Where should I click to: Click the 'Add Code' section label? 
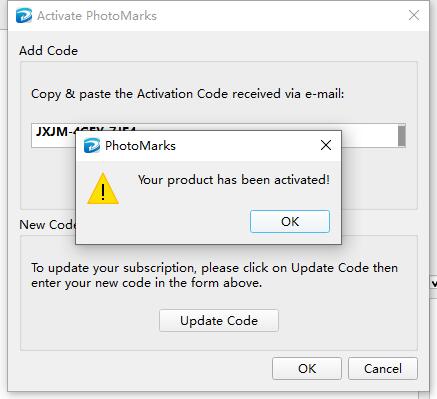point(48,51)
